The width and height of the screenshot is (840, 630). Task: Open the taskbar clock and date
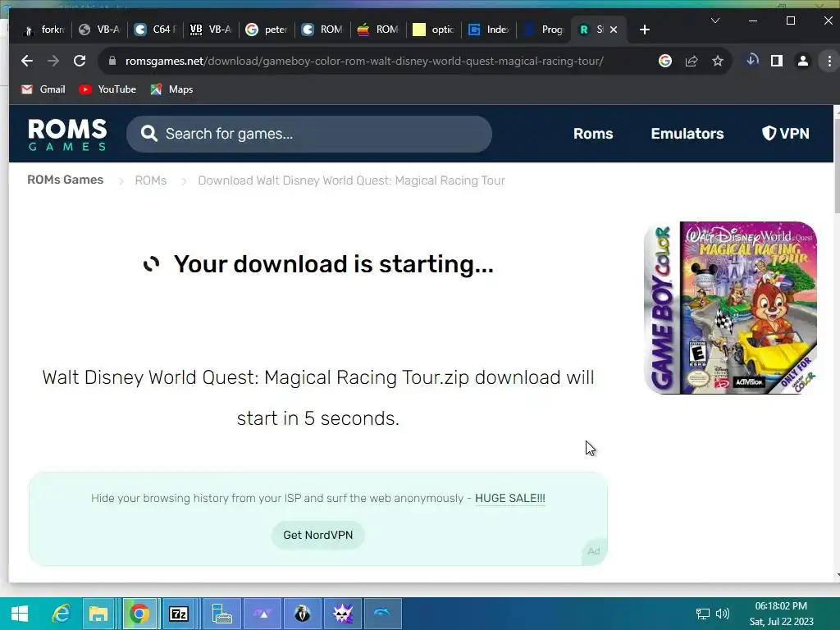781,614
